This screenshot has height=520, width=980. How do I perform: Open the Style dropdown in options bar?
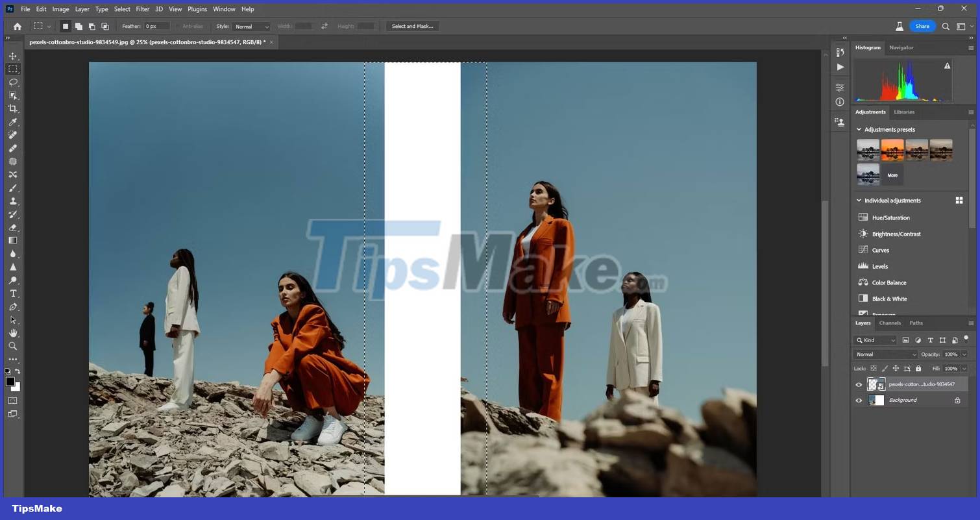[251, 26]
